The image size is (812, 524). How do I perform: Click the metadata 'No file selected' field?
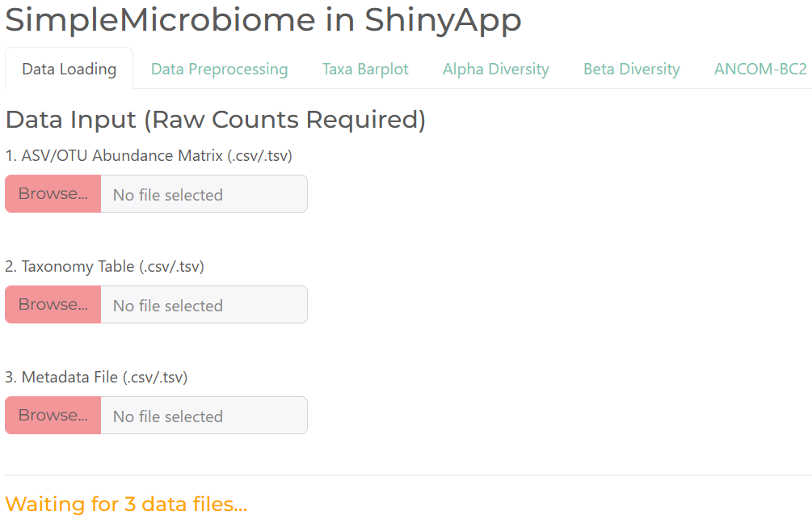204,415
